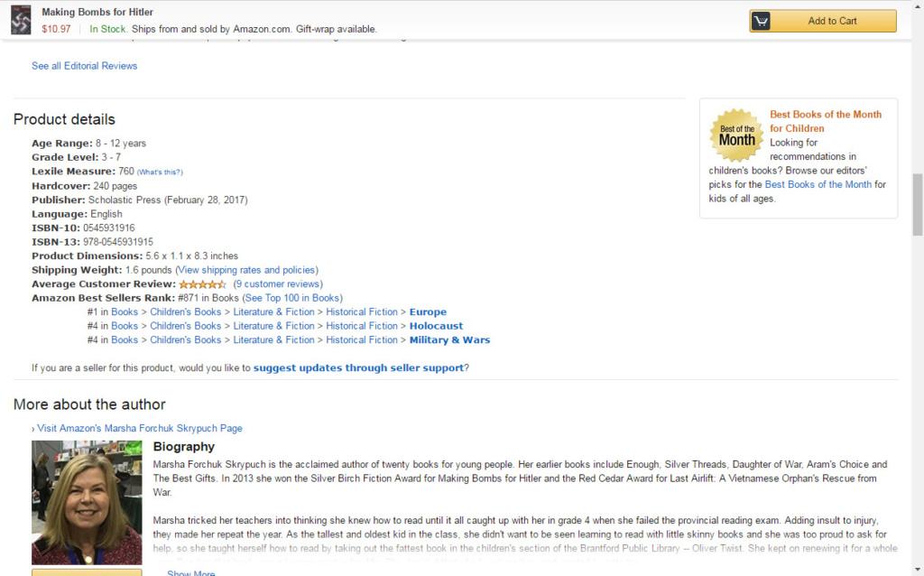Screen dimensions: 924x576
Task: Click the Making Bombs for Hitler book thumbnail
Action: 21,20
